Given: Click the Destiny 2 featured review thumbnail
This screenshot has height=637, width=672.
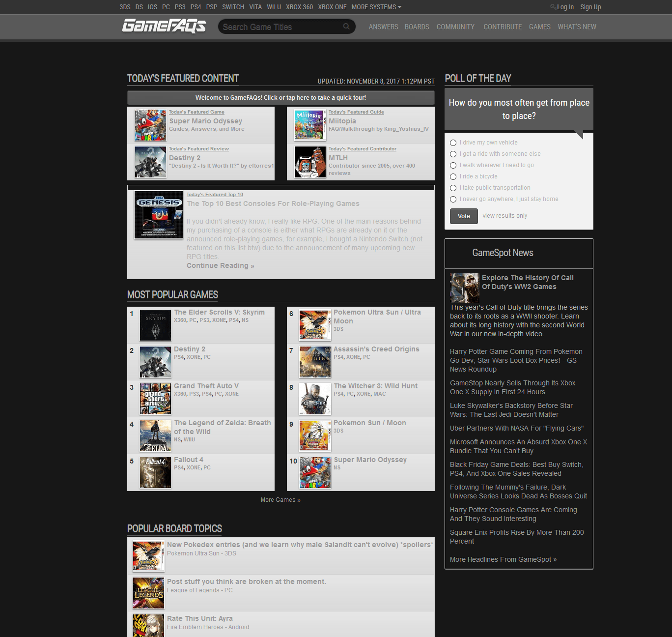Looking at the screenshot, I should (150, 162).
